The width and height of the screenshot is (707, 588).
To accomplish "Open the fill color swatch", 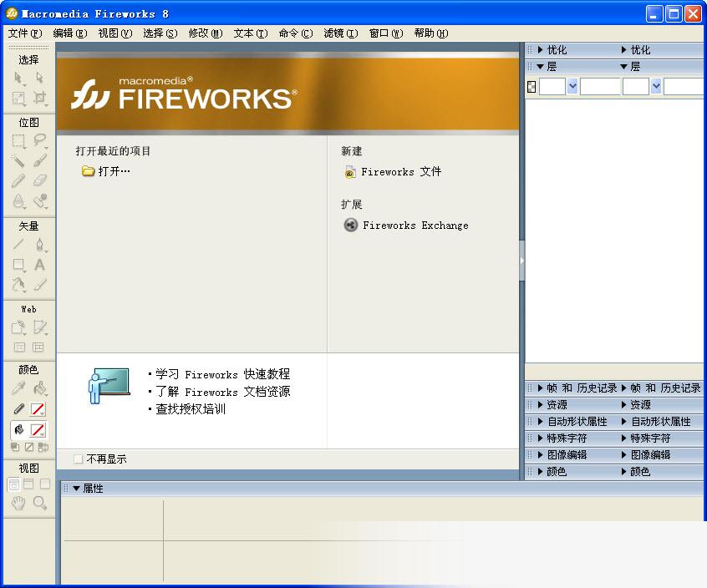I will (x=38, y=430).
